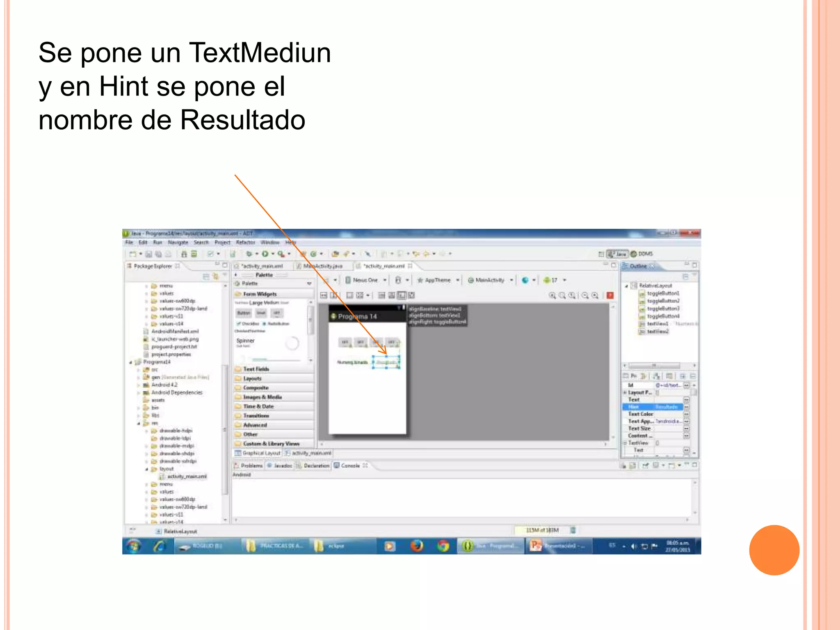840x630 pixels.
Task: Expand Custom & Library Views palette category
Action: tap(274, 444)
